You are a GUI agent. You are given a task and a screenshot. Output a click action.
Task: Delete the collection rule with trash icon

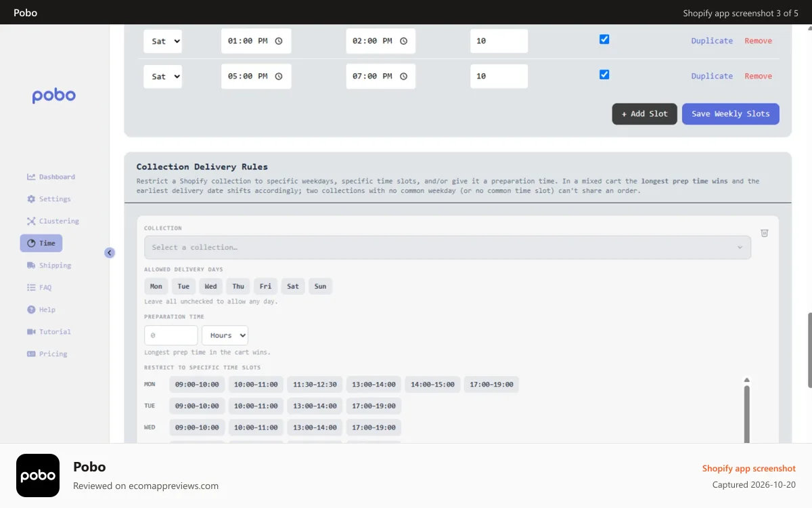click(765, 233)
